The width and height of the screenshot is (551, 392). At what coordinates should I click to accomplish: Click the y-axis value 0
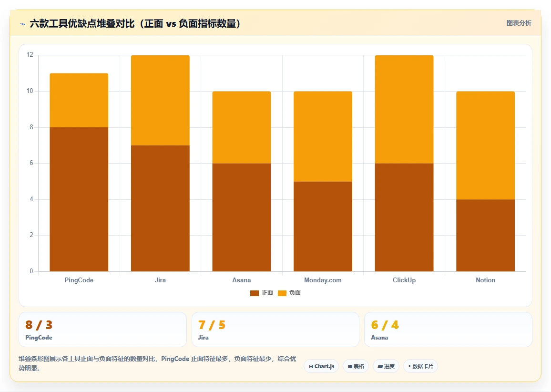point(31,271)
